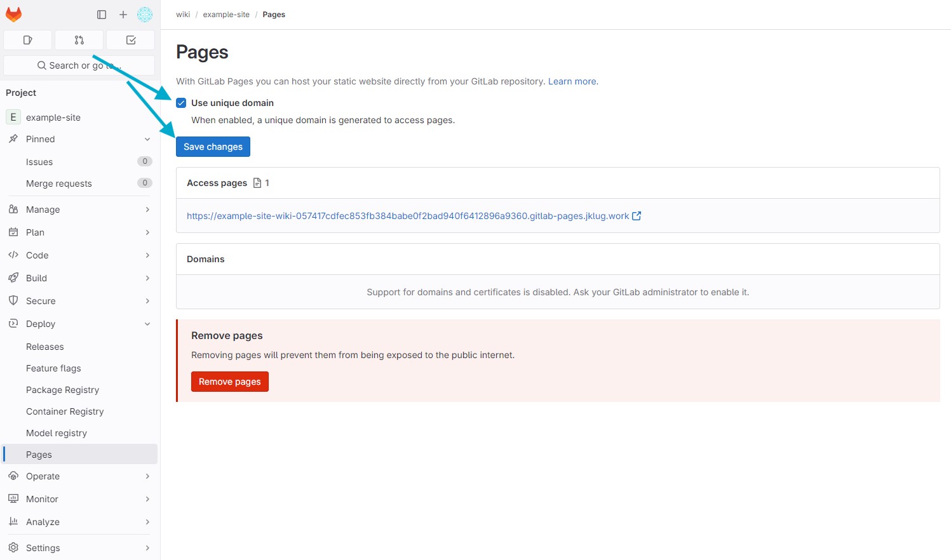Go to wiki in breadcrumb
951x560 pixels.
tap(183, 15)
